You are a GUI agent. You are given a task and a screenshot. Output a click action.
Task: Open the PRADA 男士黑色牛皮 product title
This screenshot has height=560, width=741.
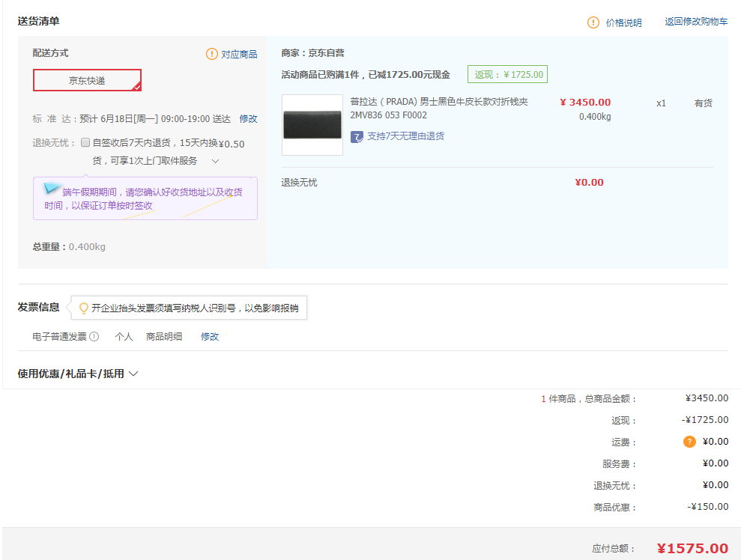(x=439, y=102)
